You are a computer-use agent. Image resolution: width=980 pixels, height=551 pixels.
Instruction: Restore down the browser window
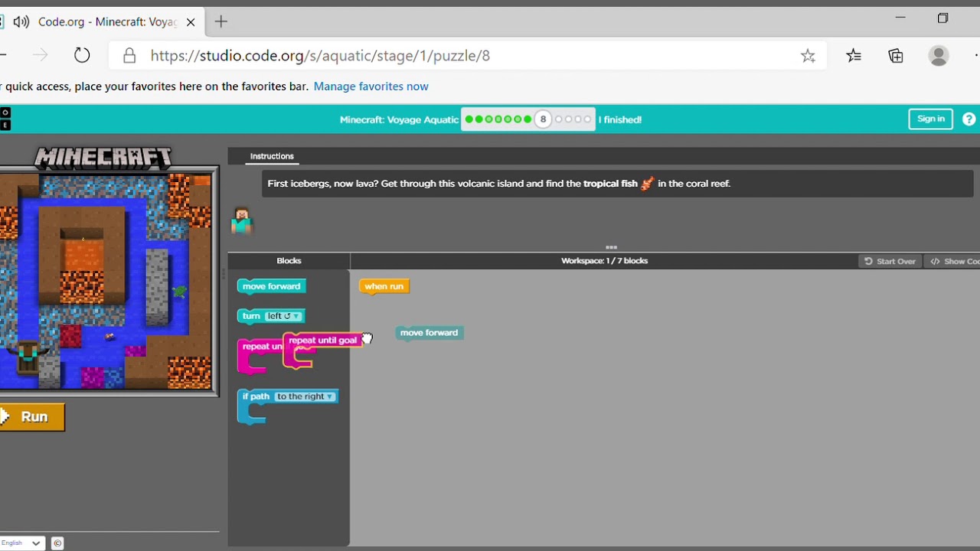click(942, 18)
